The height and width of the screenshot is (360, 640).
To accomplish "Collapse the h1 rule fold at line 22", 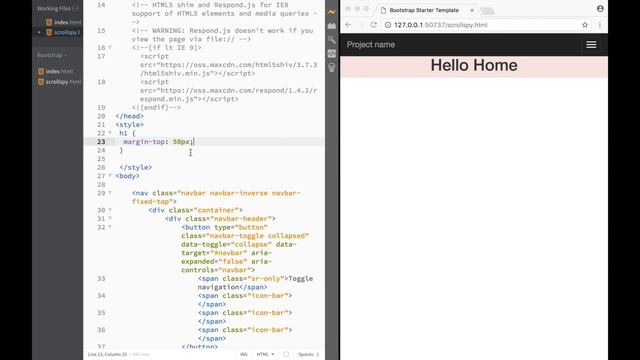I will (x=110, y=133).
